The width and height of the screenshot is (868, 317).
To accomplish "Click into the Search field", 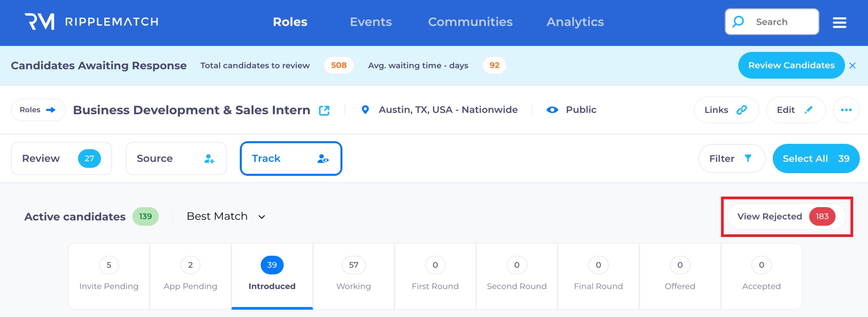I will click(779, 22).
